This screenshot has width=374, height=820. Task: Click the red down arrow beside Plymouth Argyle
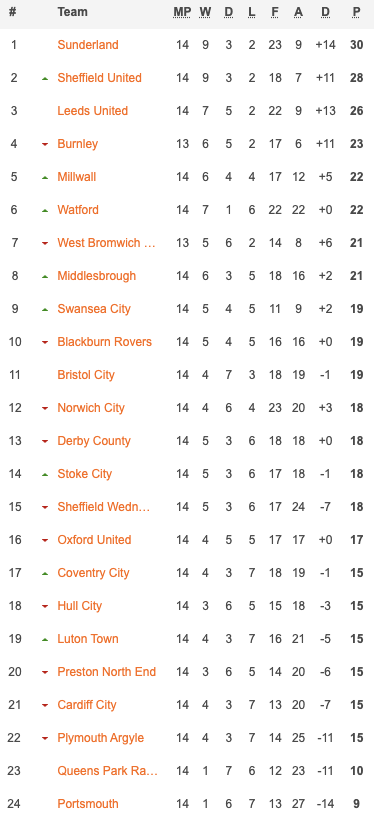click(45, 738)
